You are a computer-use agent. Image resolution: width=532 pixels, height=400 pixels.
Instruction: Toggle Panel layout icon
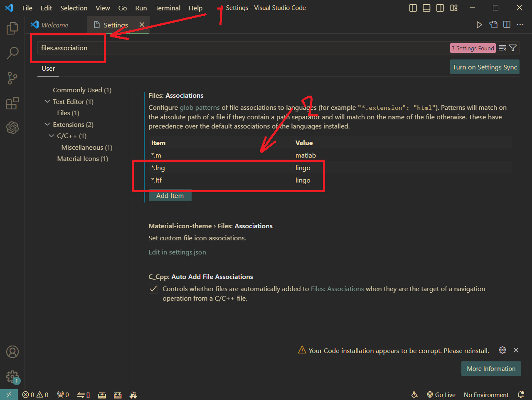pyautogui.click(x=426, y=8)
